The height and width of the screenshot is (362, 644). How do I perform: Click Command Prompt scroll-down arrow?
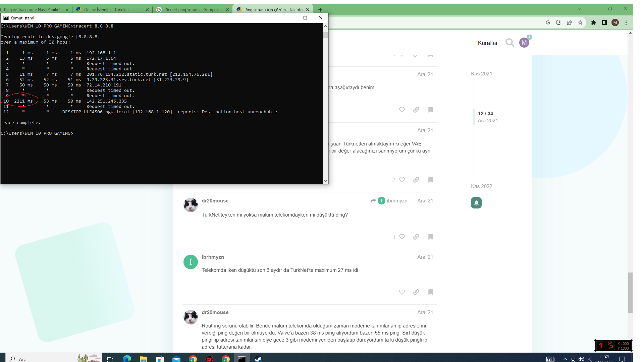(x=325, y=181)
